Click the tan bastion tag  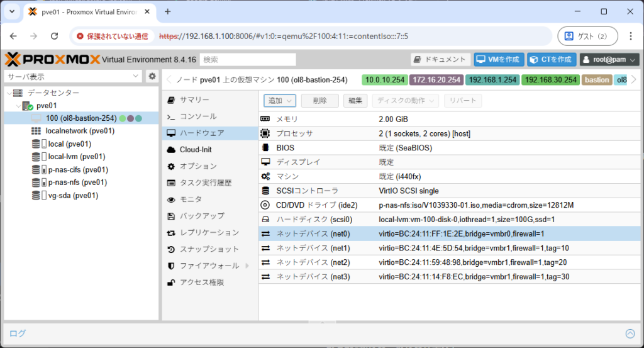pyautogui.click(x=597, y=80)
